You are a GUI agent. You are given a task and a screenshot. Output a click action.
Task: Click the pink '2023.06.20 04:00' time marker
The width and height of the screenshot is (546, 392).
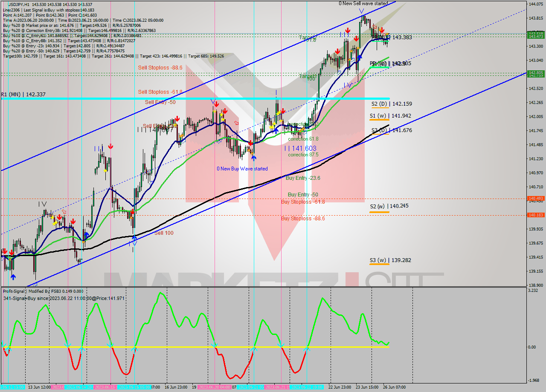click(x=215, y=387)
